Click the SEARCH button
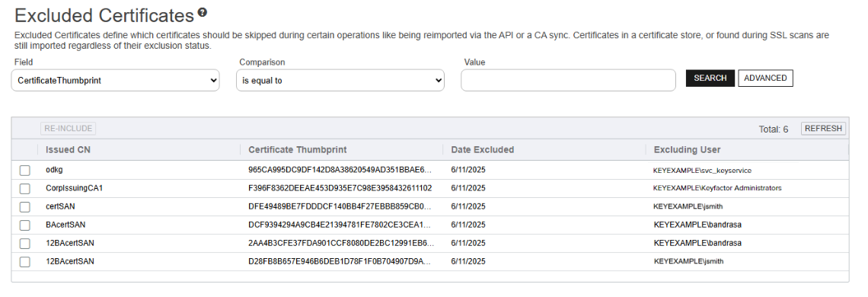This screenshot has height=297, width=868. 710,78
